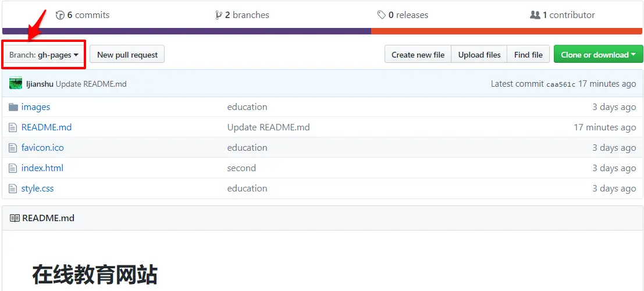Image resolution: width=644 pixels, height=291 pixels.
Task: Click the style.css file icon
Action: click(13, 189)
